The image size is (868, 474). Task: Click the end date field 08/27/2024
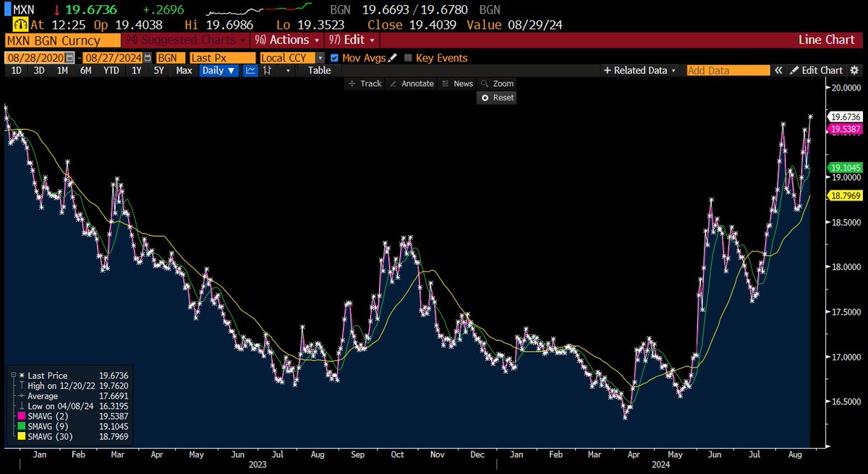(114, 58)
